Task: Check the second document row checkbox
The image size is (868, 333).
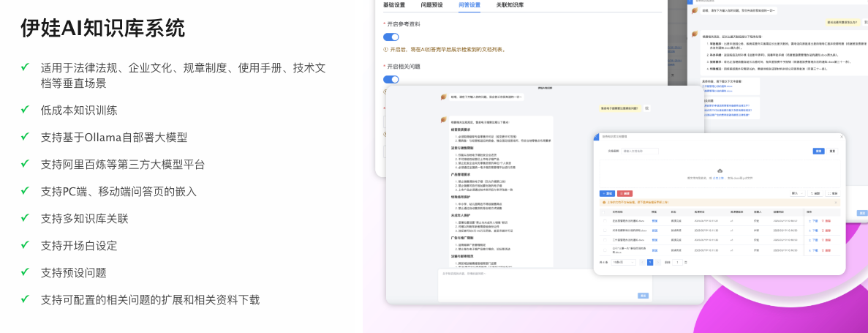Action: coord(605,231)
